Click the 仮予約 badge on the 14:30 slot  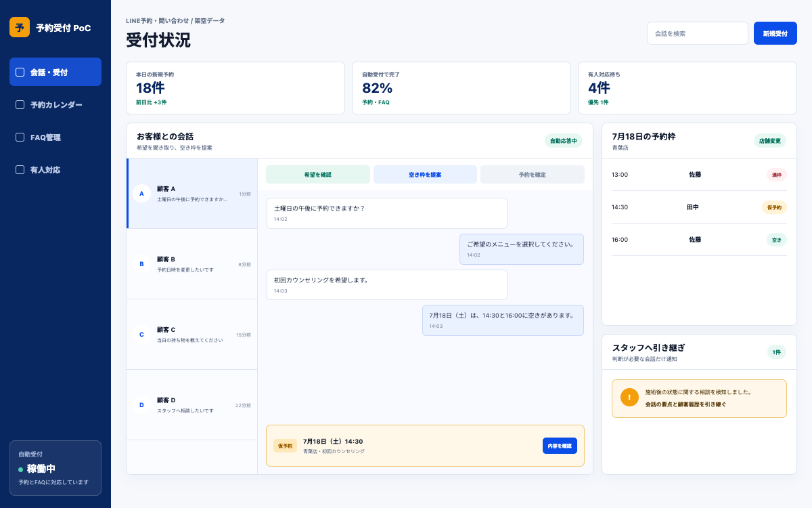(775, 207)
